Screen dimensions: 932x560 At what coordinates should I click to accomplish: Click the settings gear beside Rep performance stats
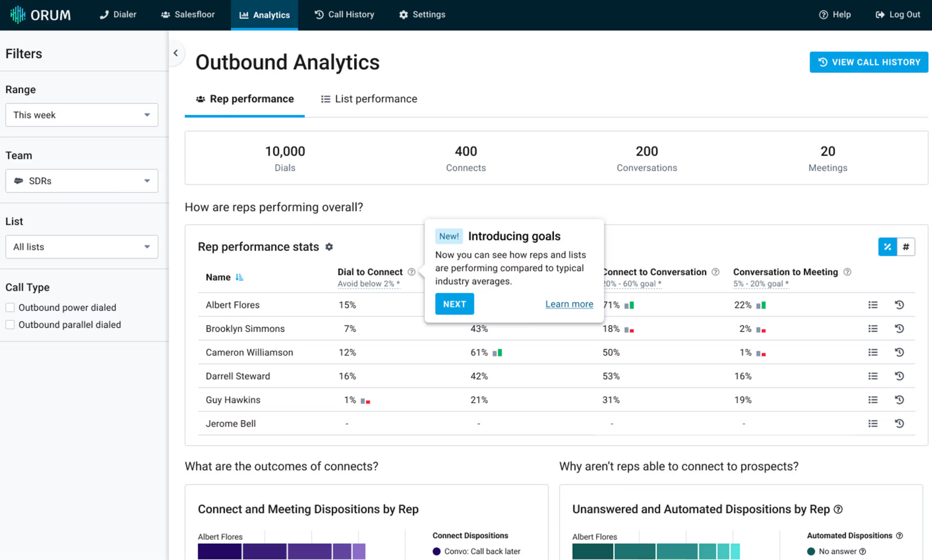329,247
